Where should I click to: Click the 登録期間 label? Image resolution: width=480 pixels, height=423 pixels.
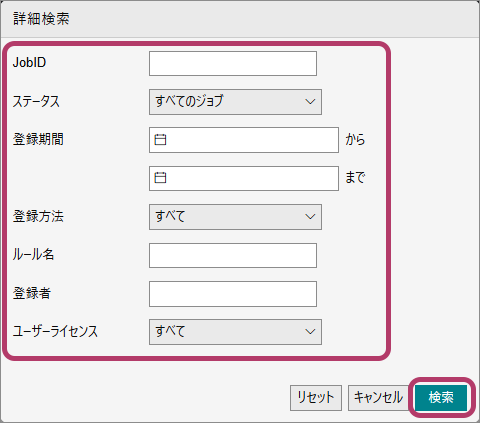point(38,139)
